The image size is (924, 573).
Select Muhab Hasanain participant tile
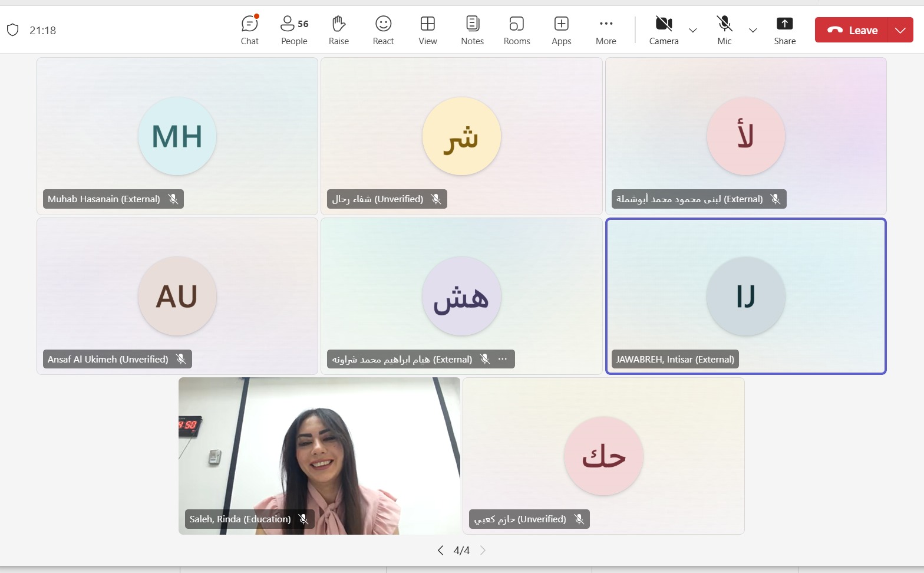[177, 136]
